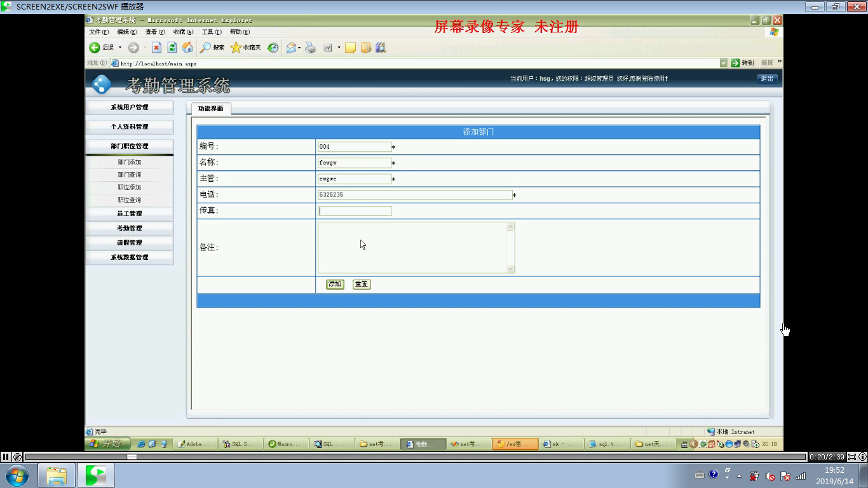The image size is (868, 488).
Task: Click the yellow Discuss note icon
Action: click(350, 48)
